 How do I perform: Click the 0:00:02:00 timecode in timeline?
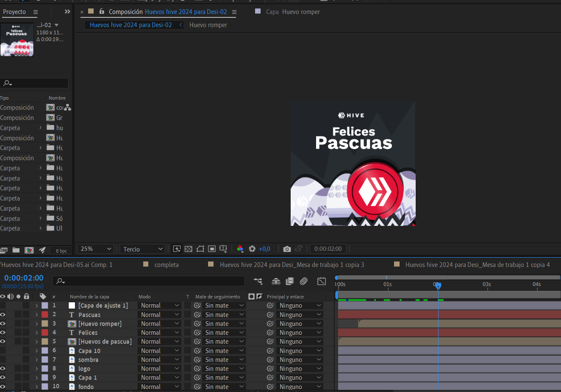[x=24, y=278]
